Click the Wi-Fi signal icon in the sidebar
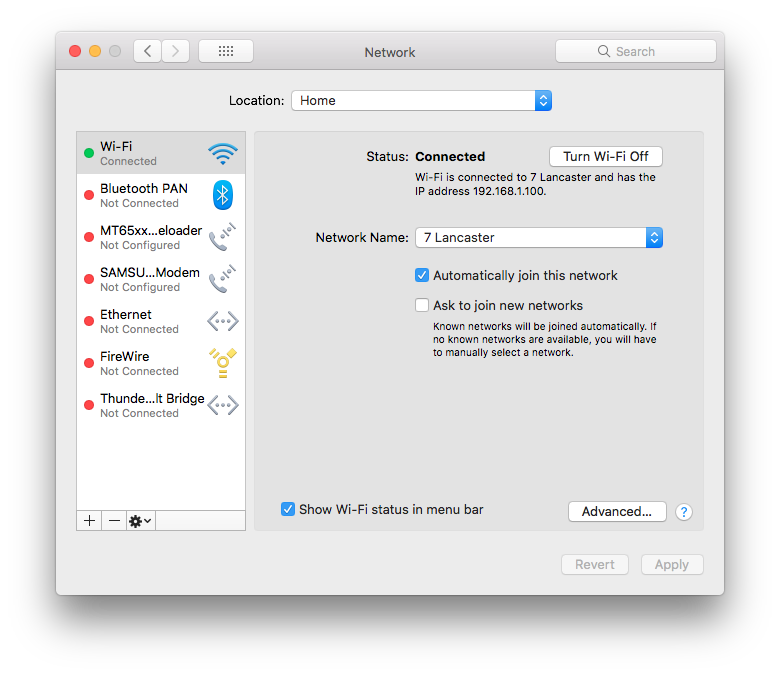 tap(222, 154)
